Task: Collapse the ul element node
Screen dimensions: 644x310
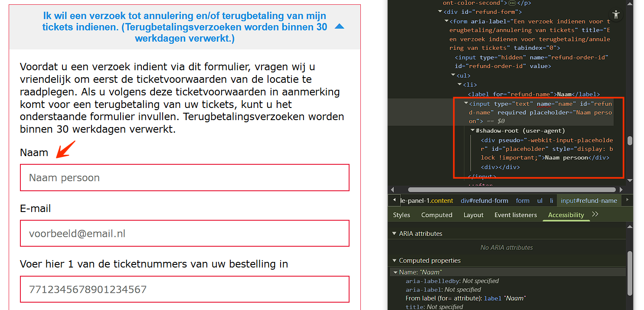Action: pos(453,75)
